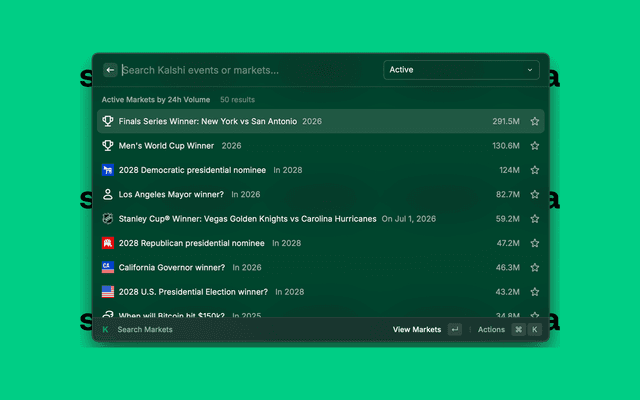Click the trophy icon for Finals Series Winner
640x400 pixels.
[108, 121]
